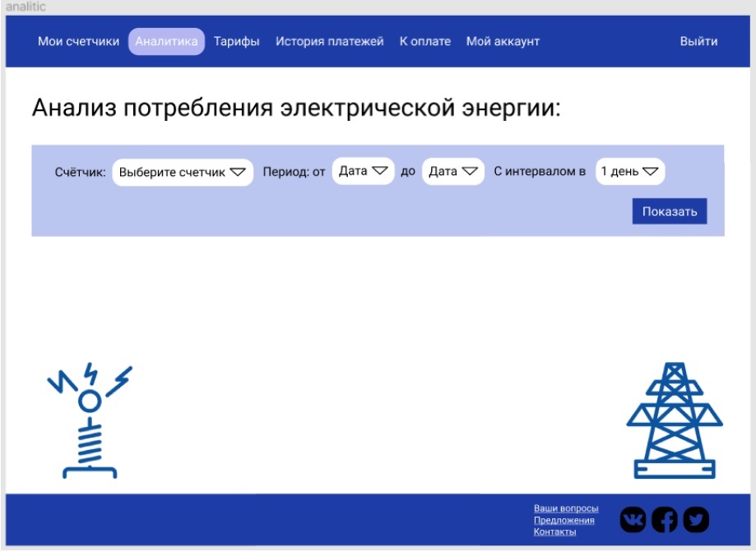Navigate to 'История платежей'
756x552 pixels.
tap(329, 41)
